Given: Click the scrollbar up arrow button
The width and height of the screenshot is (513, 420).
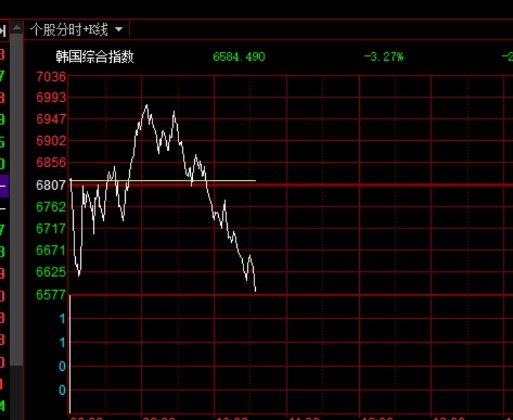Looking at the screenshot, I should point(17,28).
